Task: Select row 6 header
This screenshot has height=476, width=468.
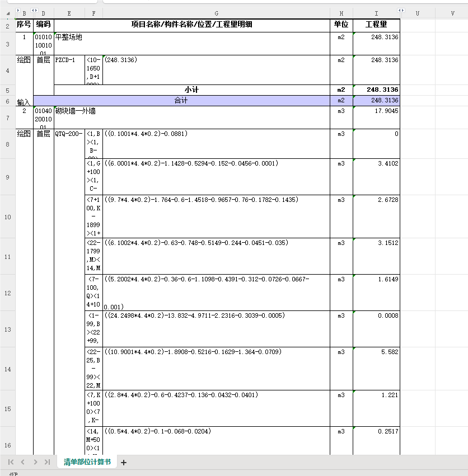Action: click(8, 101)
